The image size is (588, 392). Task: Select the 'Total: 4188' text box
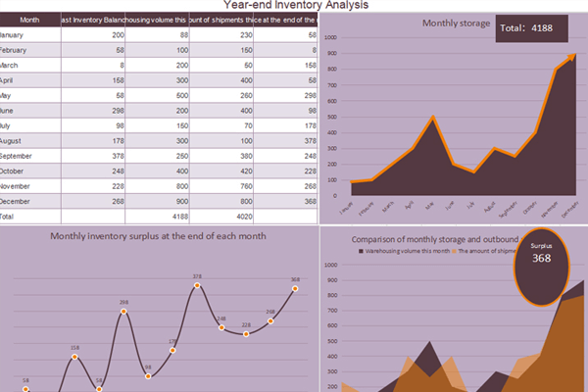coord(532,28)
